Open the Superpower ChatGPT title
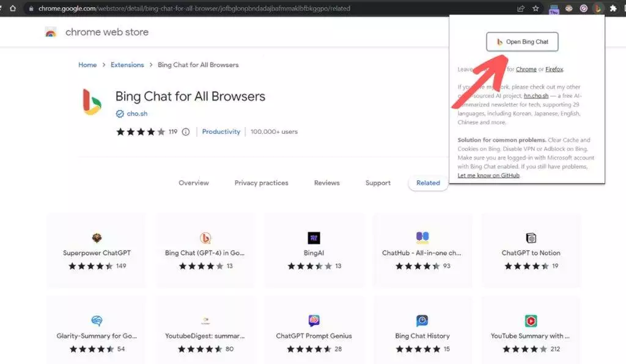 click(x=97, y=253)
